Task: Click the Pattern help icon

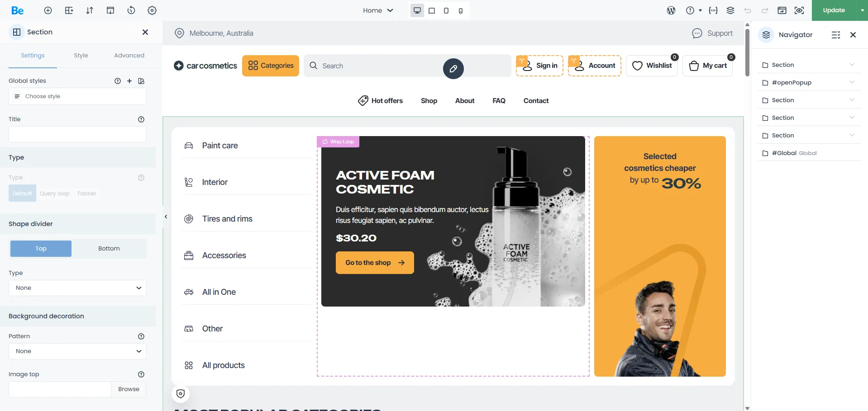Action: (x=141, y=336)
